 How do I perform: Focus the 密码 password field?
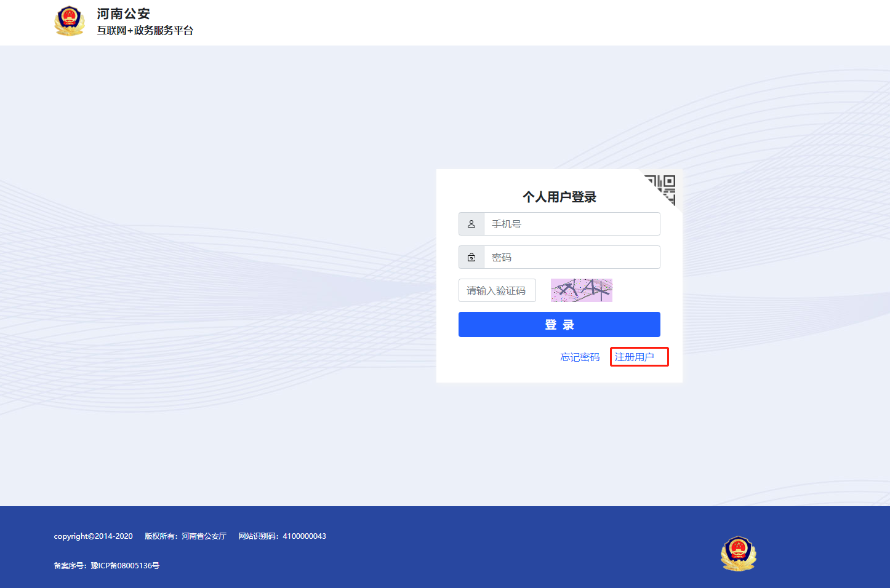click(x=571, y=257)
